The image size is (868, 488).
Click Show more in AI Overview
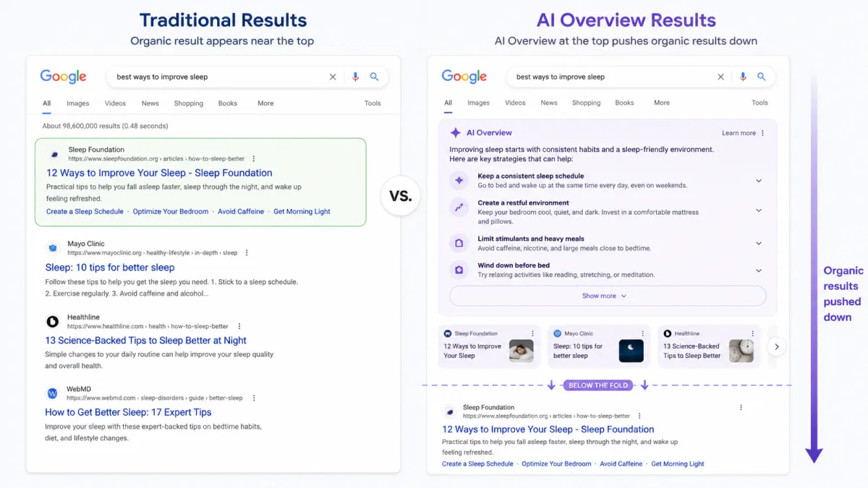[x=608, y=296]
